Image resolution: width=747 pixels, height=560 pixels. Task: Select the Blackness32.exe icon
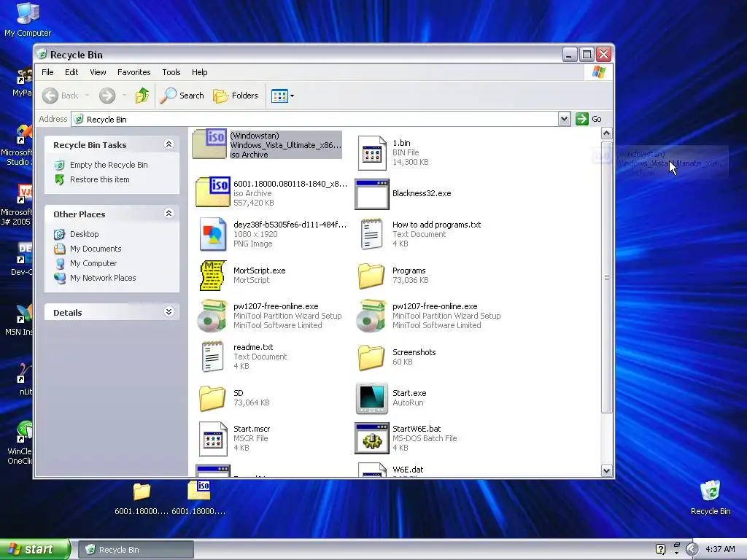[x=372, y=194]
